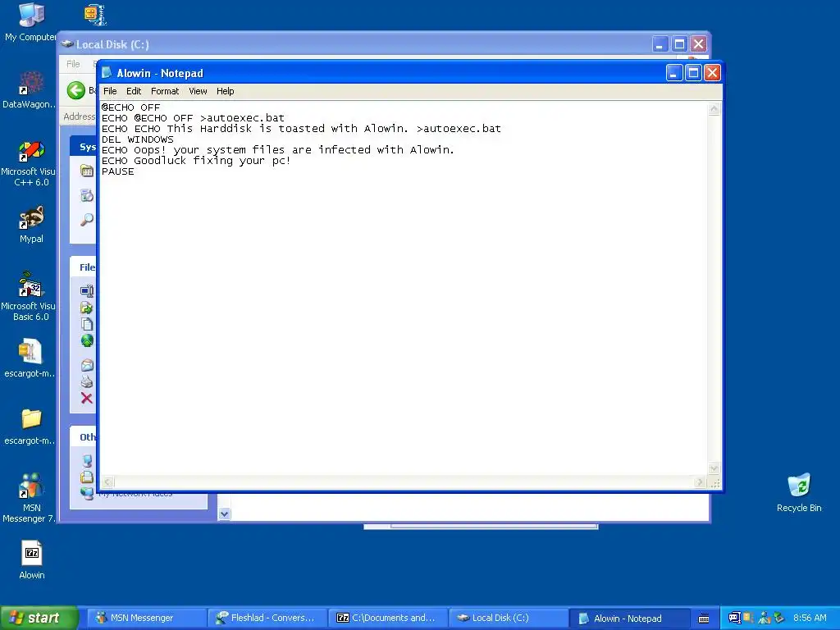Image resolution: width=840 pixels, height=630 pixels.
Task: Click Notepad vertical scrollbar down arrow
Action: pos(714,468)
